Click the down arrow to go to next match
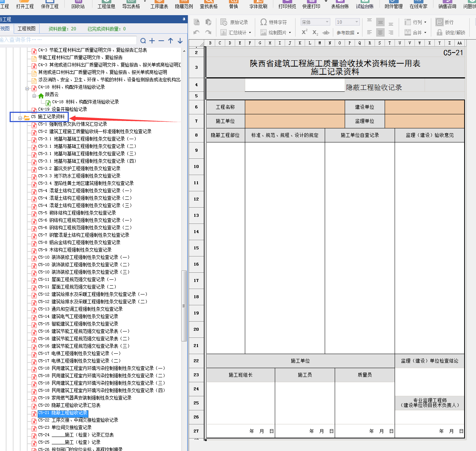Image resolution: width=476 pixels, height=451 pixels. [x=180, y=40]
